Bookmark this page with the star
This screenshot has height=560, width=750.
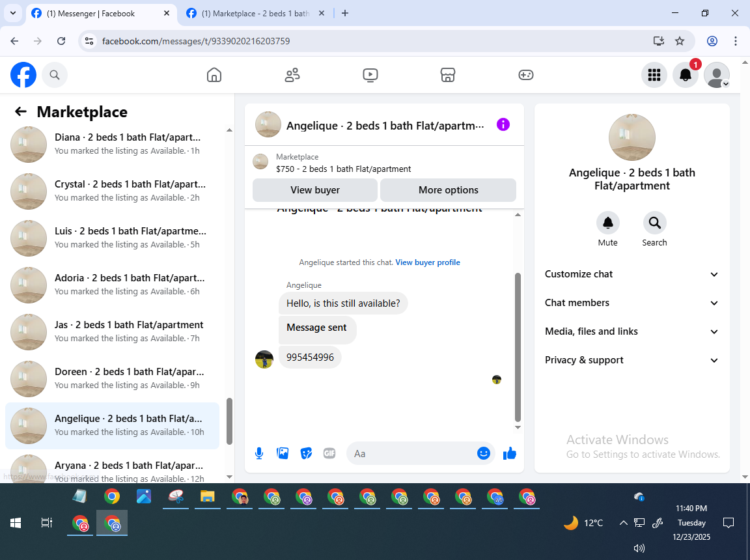pyautogui.click(x=680, y=41)
